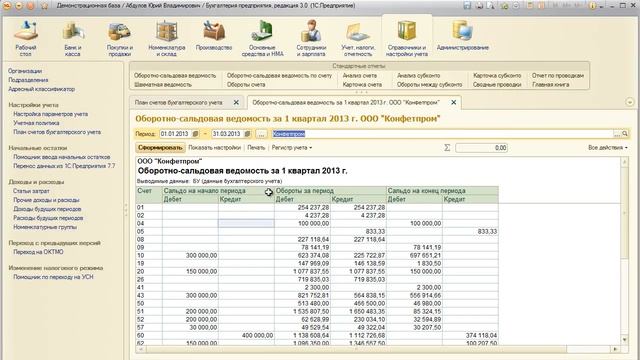Image resolution: width=640 pixels, height=360 pixels.
Task: Open Анализ субконто report
Action: 418,76
